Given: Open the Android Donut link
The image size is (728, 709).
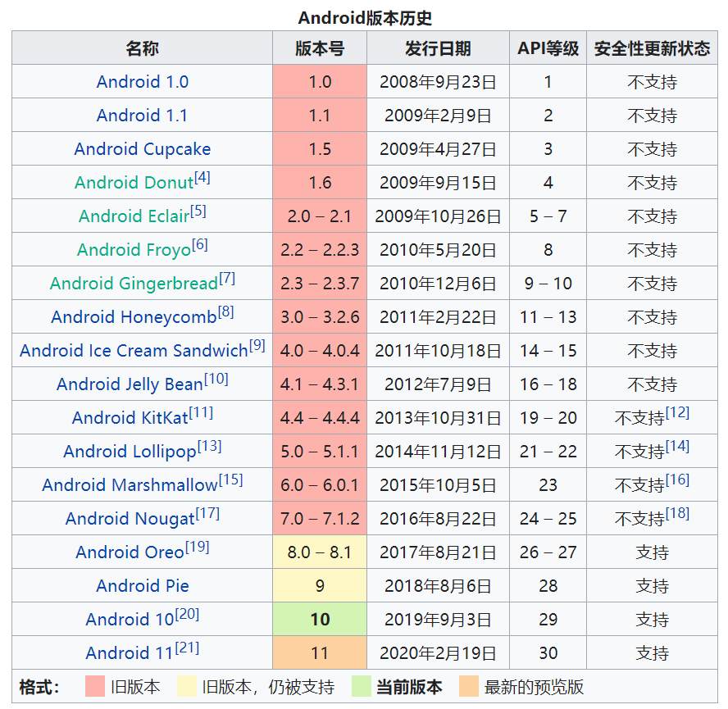Looking at the screenshot, I should 134,183.
